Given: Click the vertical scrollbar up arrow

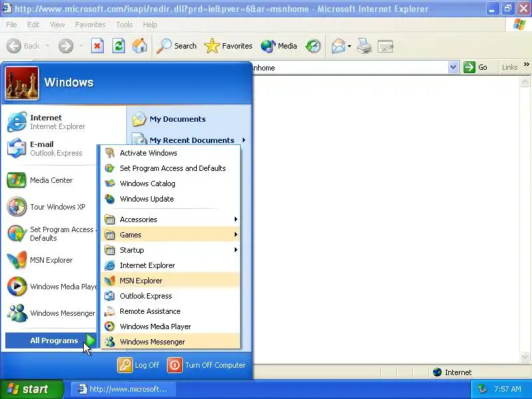Looking at the screenshot, I should pyautogui.click(x=525, y=81).
